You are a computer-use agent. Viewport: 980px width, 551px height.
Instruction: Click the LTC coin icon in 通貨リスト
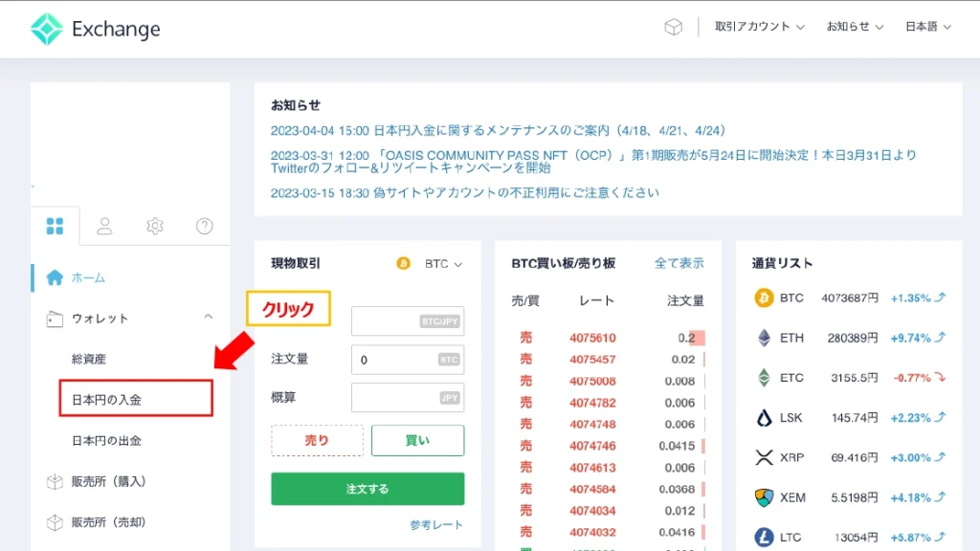pyautogui.click(x=764, y=538)
